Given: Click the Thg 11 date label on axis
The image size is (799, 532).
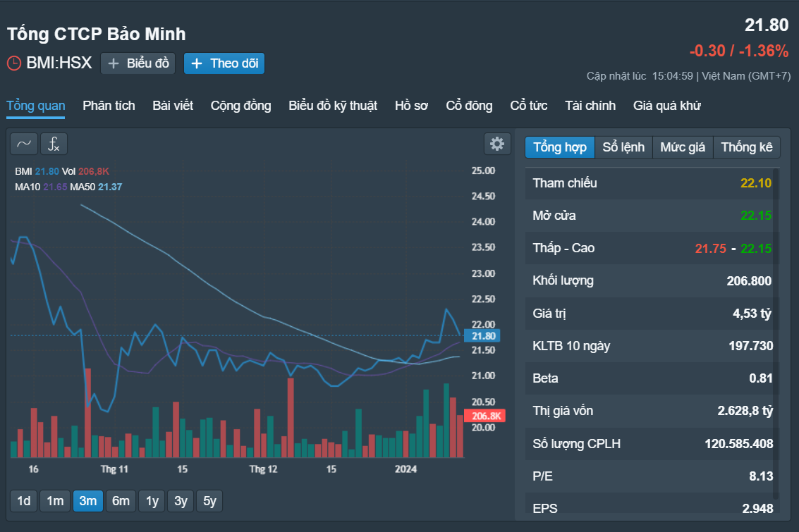Looking at the screenshot, I should 114,469.
